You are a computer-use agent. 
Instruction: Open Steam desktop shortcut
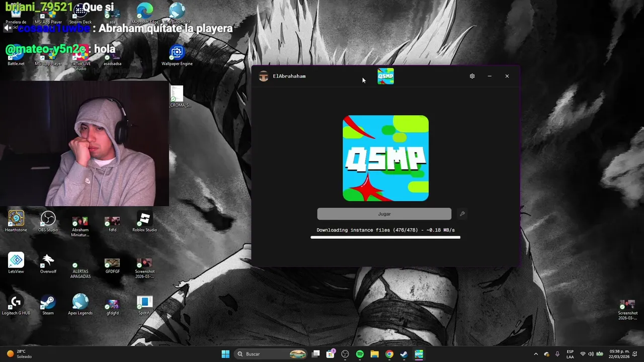[48, 305]
